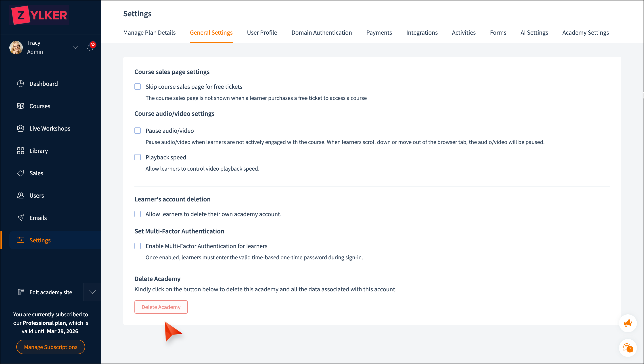Click the Courses book icon
This screenshot has width=644, height=364.
tap(21, 106)
